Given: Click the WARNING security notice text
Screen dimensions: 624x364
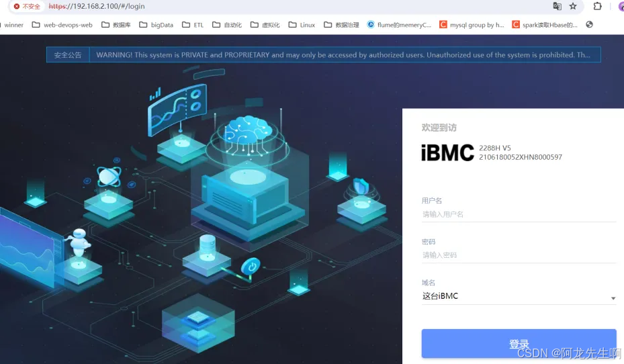Looking at the screenshot, I should [x=343, y=55].
